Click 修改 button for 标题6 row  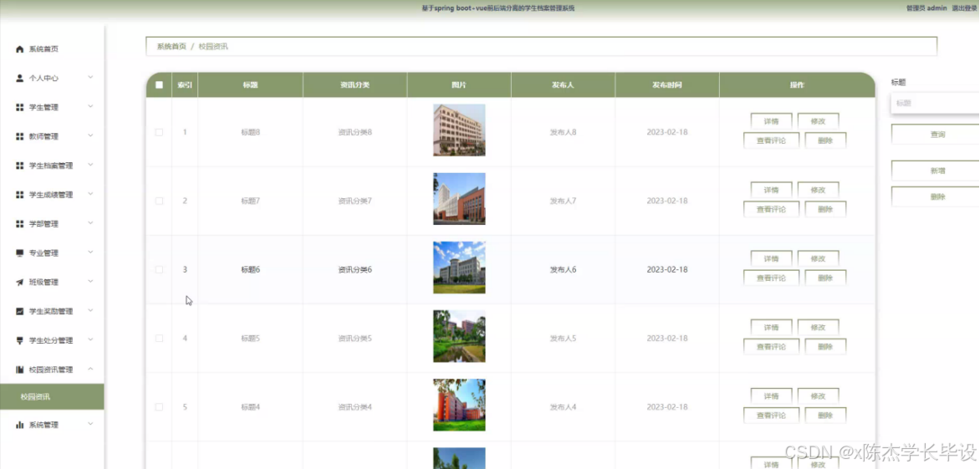point(818,258)
